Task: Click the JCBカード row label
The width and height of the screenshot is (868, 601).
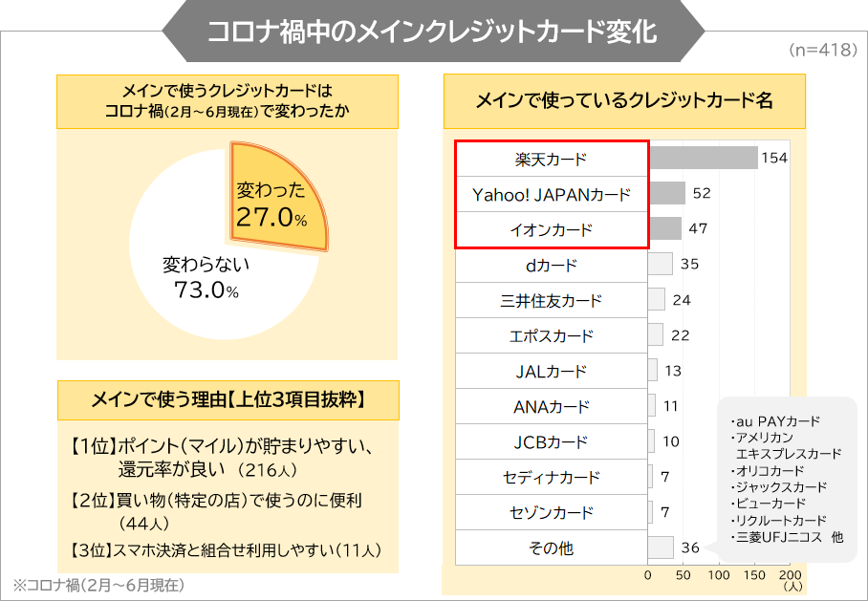Action: pyautogui.click(x=552, y=442)
